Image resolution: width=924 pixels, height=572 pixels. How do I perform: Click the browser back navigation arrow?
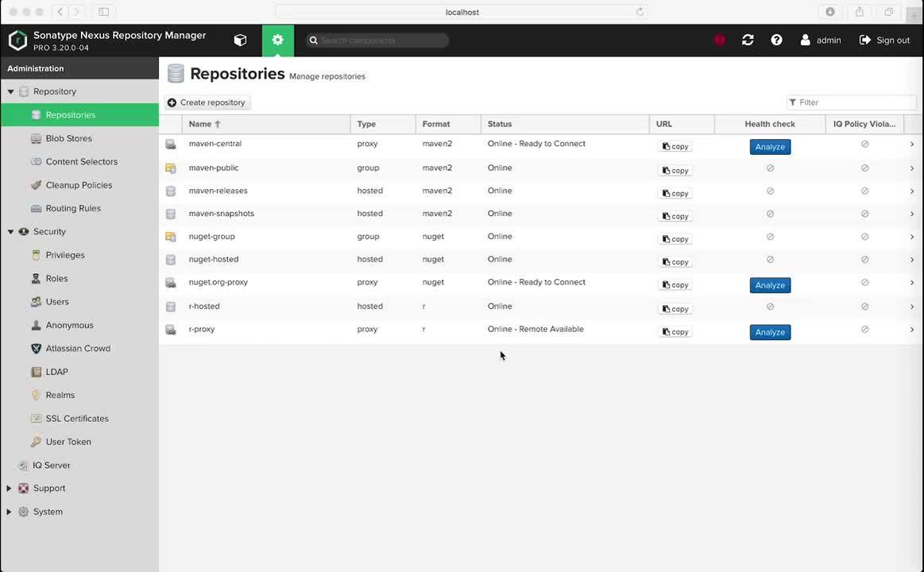(x=60, y=12)
